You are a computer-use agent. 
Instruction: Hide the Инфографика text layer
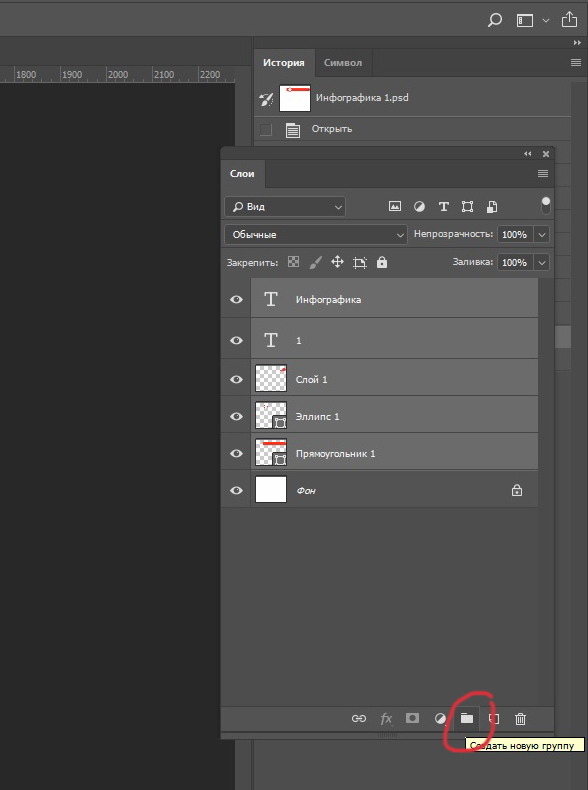point(236,299)
